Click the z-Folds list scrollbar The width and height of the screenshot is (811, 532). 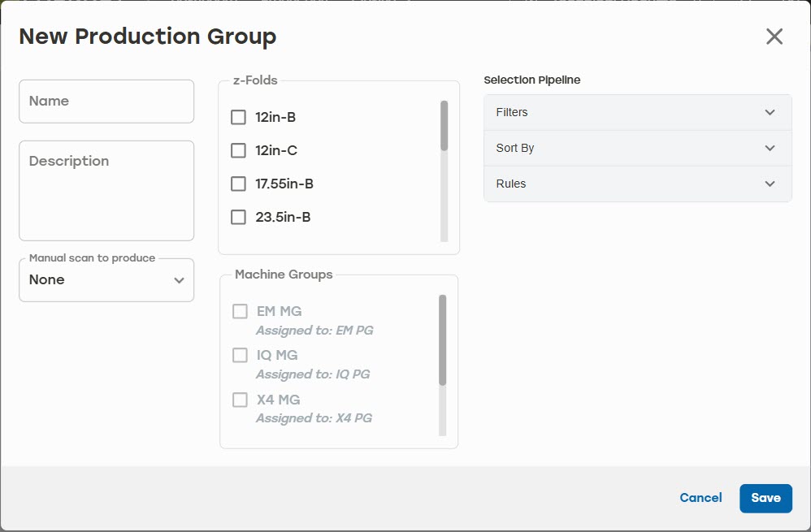pyautogui.click(x=444, y=126)
